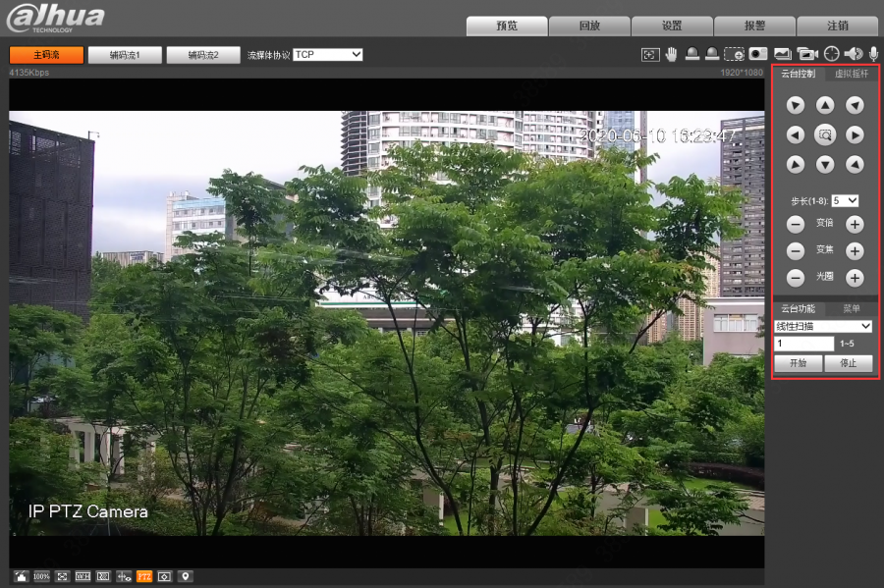884x588 pixels.
Task: Click the 100% original size icon
Action: tap(41, 576)
